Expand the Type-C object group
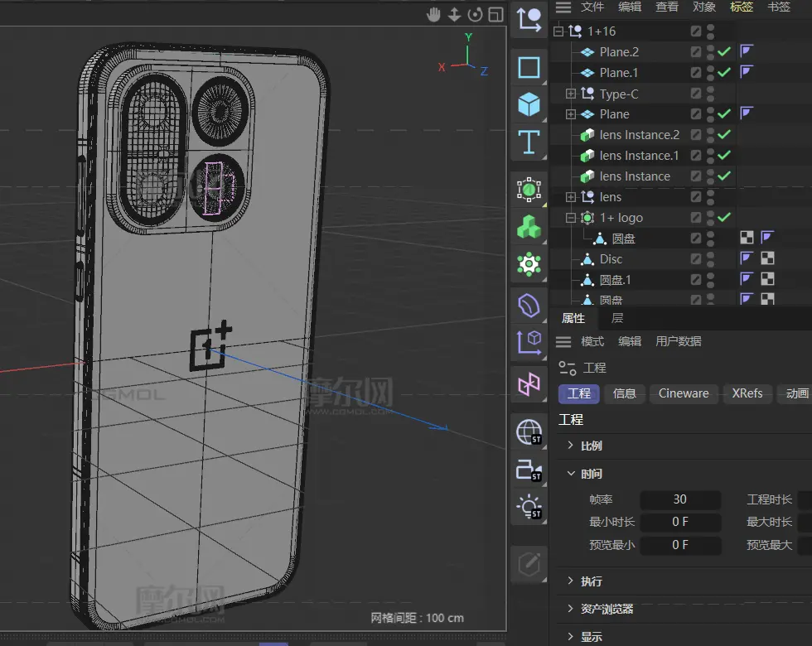The image size is (812, 646). tap(571, 94)
